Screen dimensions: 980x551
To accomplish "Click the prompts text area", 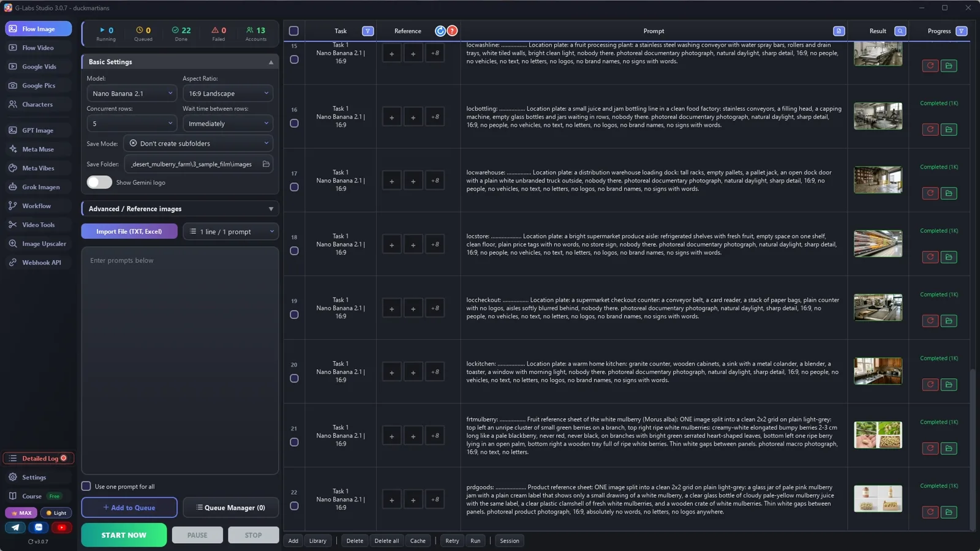I will click(x=180, y=361).
